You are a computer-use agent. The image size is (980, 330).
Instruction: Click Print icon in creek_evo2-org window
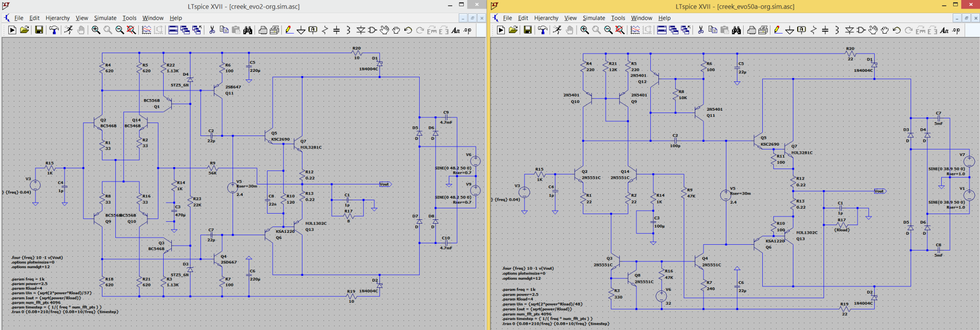click(263, 30)
